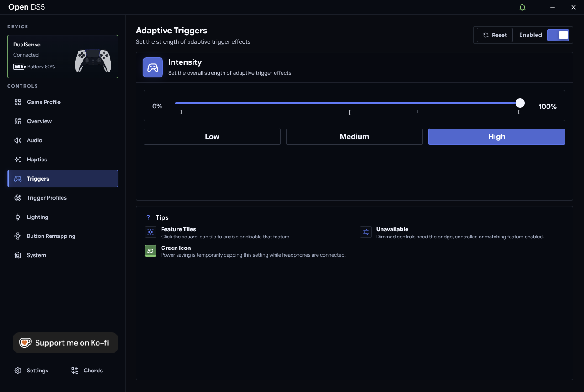
Task: Click the Connected status text
Action: [x=26, y=55]
